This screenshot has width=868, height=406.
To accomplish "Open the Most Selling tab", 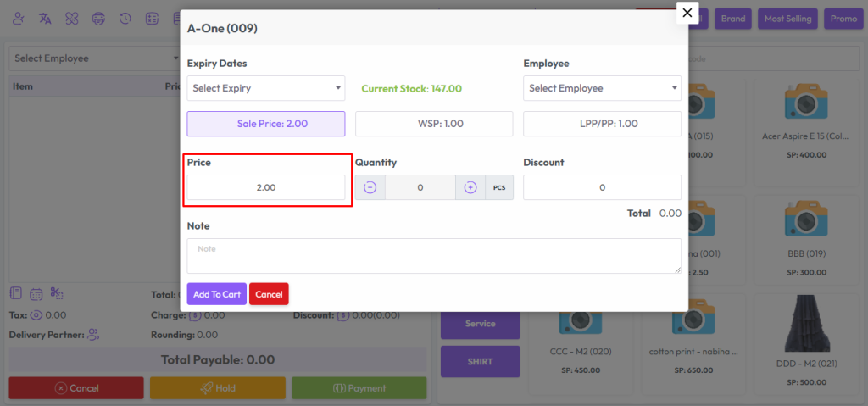I will coord(787,19).
